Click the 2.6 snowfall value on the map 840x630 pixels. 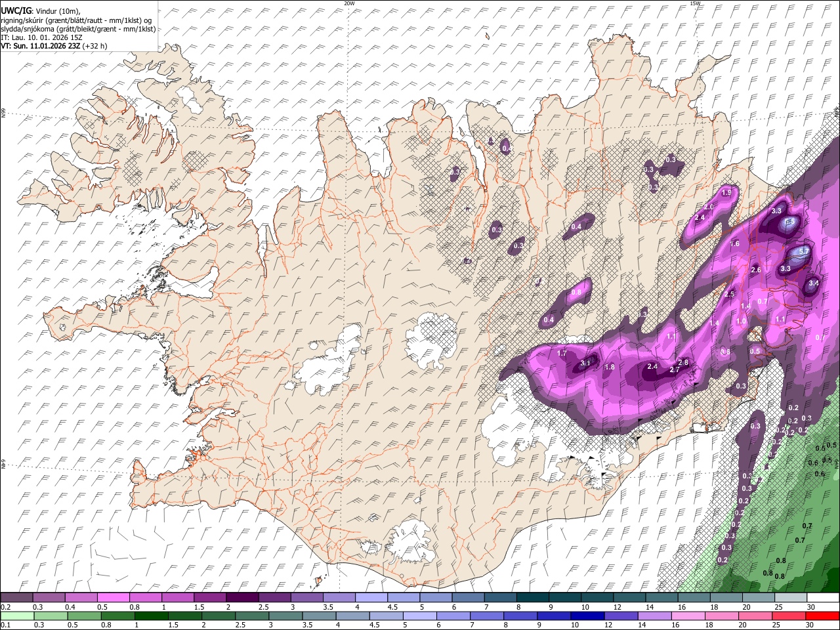(x=755, y=270)
